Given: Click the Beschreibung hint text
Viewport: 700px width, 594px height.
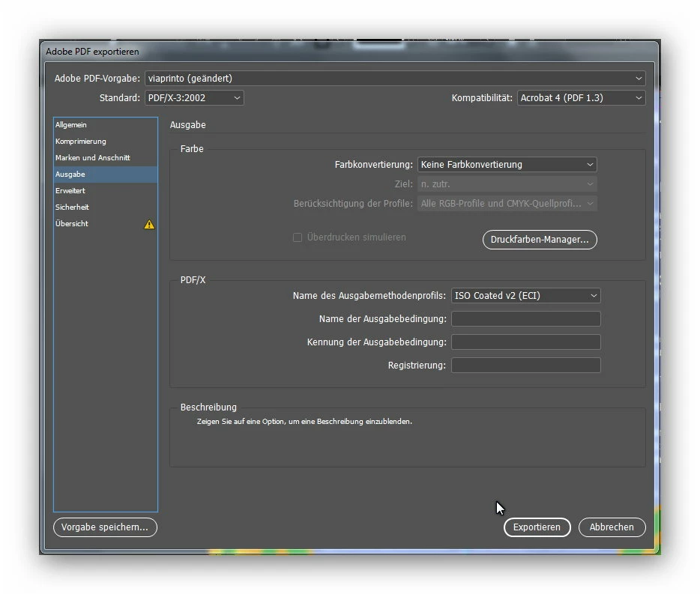Looking at the screenshot, I should coord(304,421).
